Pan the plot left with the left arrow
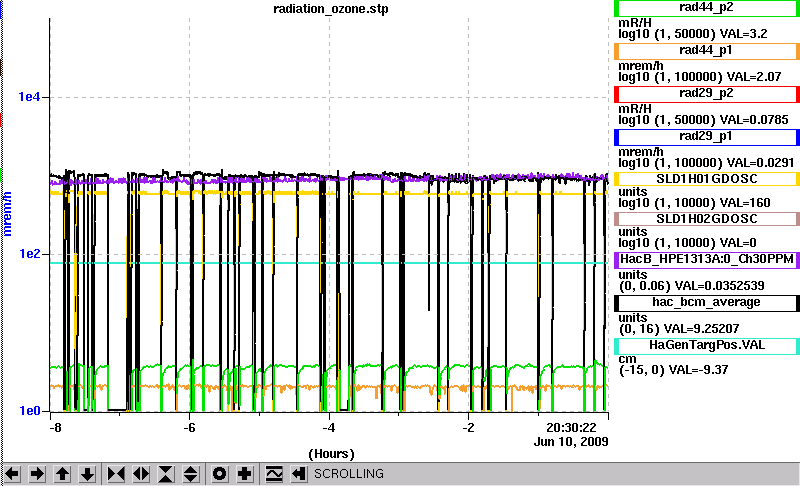Screen dimensions: 800x486 click(x=12, y=474)
